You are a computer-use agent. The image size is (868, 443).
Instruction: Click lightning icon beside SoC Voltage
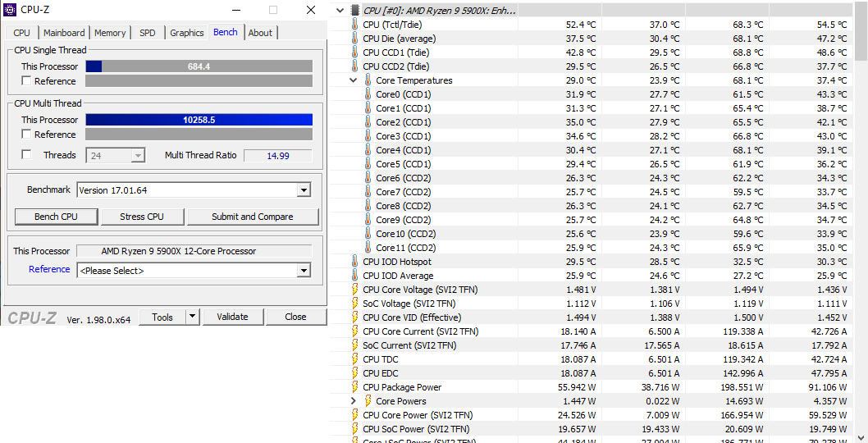(x=355, y=304)
